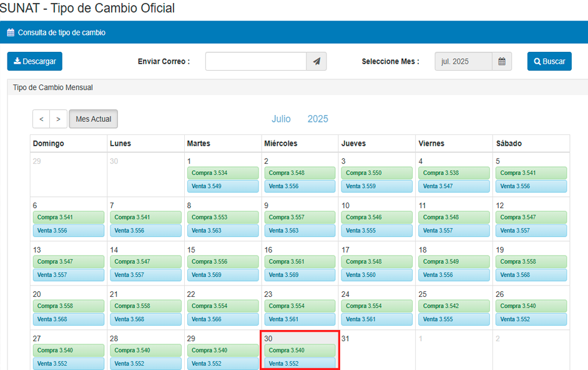Open the calendar month picker icon
Viewport: 588px width, 370px height.
(502, 61)
